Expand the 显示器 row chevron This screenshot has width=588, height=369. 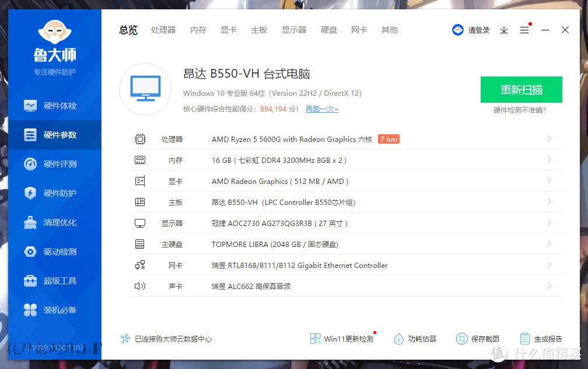point(549,222)
